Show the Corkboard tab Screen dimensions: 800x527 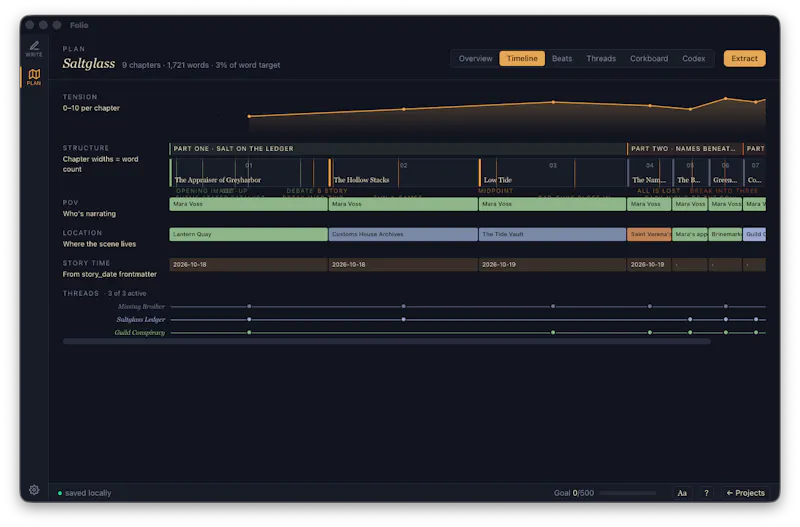[648, 59]
